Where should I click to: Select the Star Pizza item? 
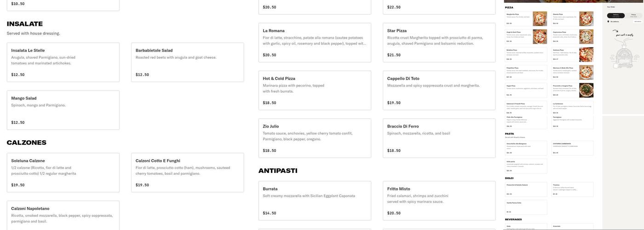click(x=439, y=42)
